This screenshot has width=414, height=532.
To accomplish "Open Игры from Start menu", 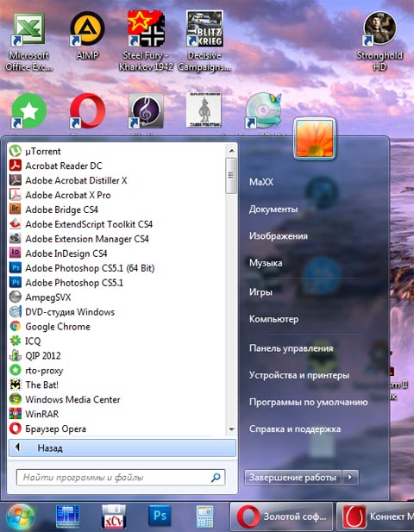I will tap(260, 291).
